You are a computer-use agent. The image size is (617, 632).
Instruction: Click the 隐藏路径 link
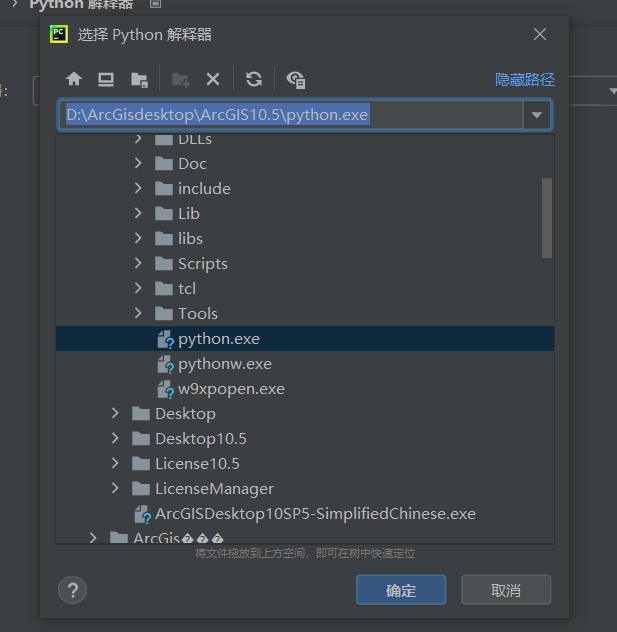[x=525, y=79]
